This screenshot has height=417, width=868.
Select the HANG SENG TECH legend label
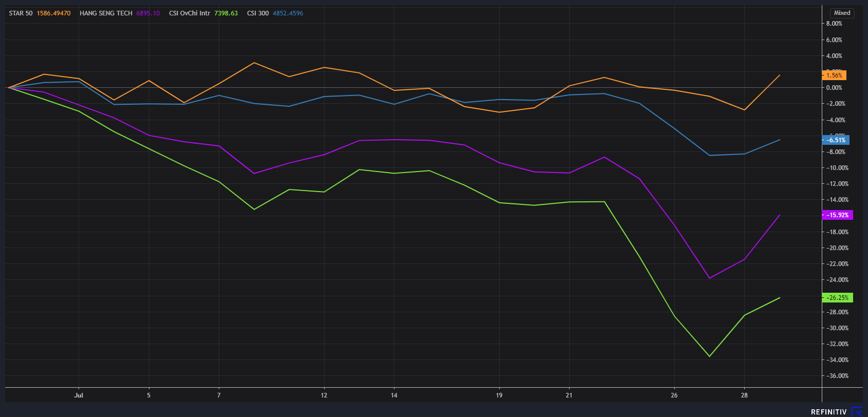click(106, 13)
